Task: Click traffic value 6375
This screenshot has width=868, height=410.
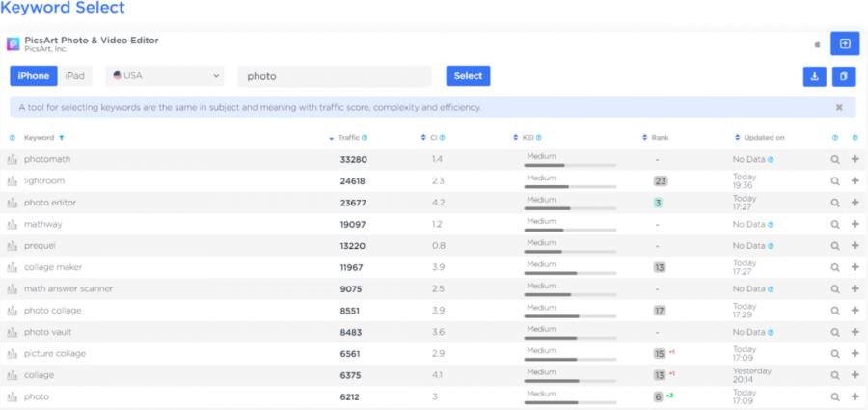Action: [x=350, y=375]
